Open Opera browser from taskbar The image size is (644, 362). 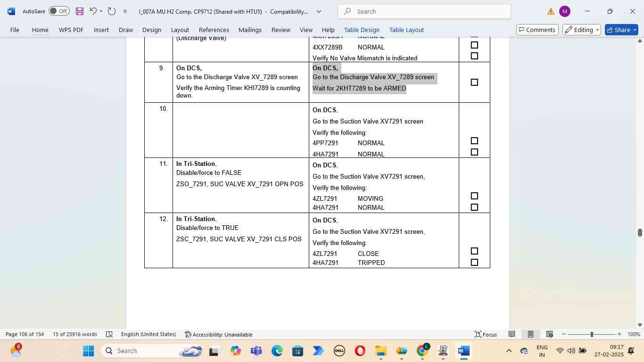(360, 351)
